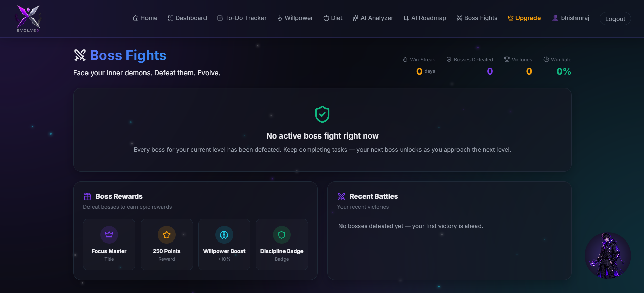Click the flame icon next to Win Streak
The image size is (644, 293).
tap(405, 59)
